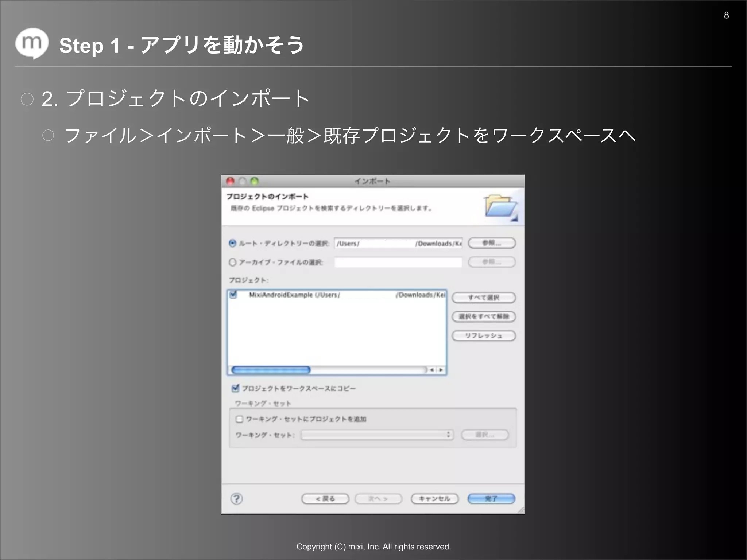Viewport: 747px width, 560px height.
Task: Open the working sets dropdown
Action: (x=377, y=435)
